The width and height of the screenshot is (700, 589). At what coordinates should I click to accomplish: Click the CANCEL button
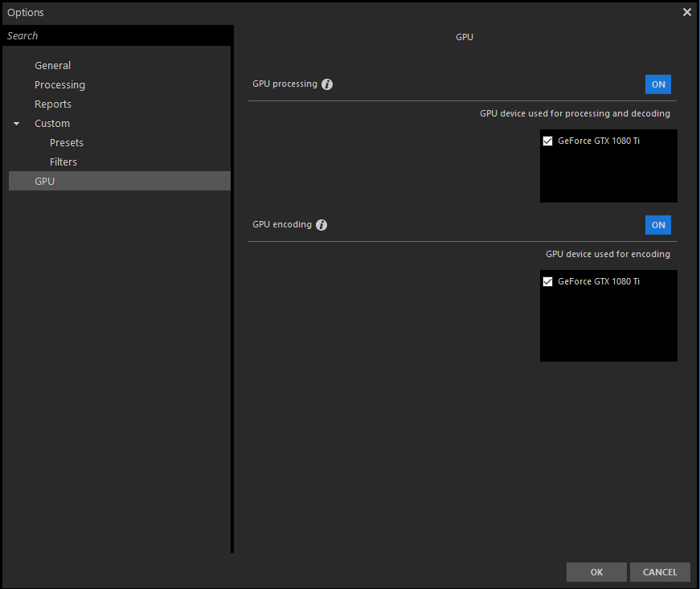pyautogui.click(x=660, y=572)
